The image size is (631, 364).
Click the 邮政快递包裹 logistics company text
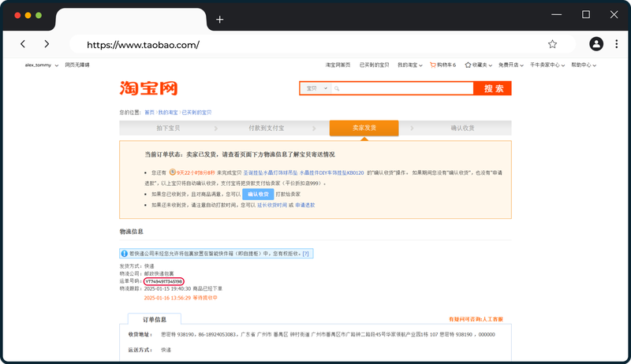pyautogui.click(x=159, y=273)
